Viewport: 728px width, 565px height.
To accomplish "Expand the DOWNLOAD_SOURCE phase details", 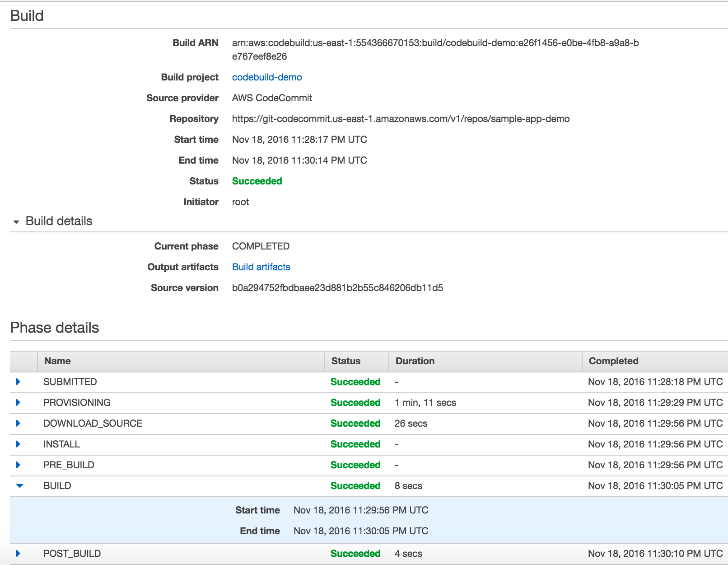I will tap(18, 423).
